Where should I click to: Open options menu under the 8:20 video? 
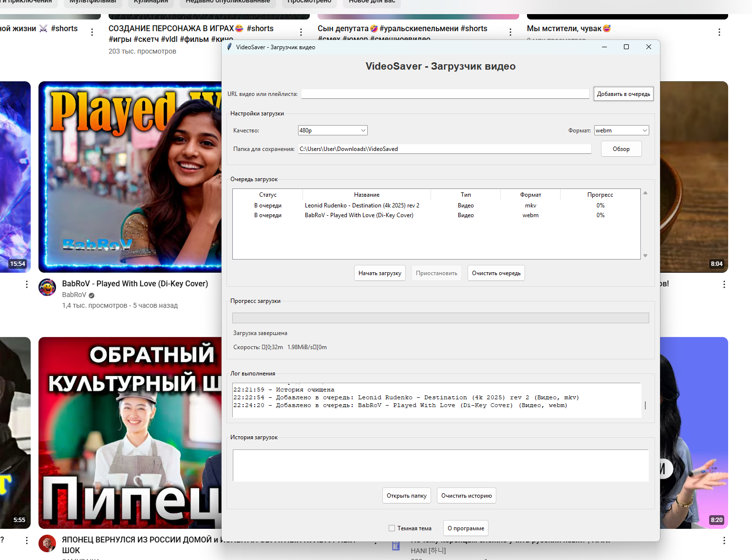724,541
